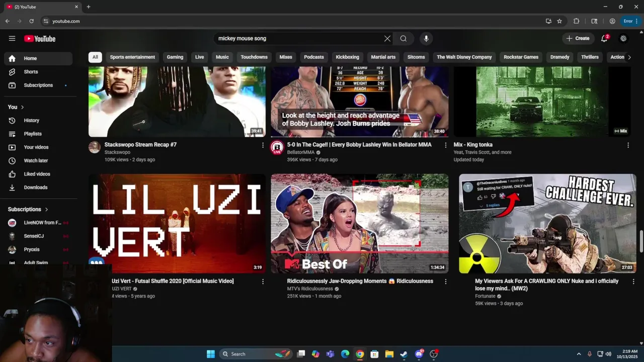Select the Sitcoms chip
644x362 pixels.
(416, 57)
